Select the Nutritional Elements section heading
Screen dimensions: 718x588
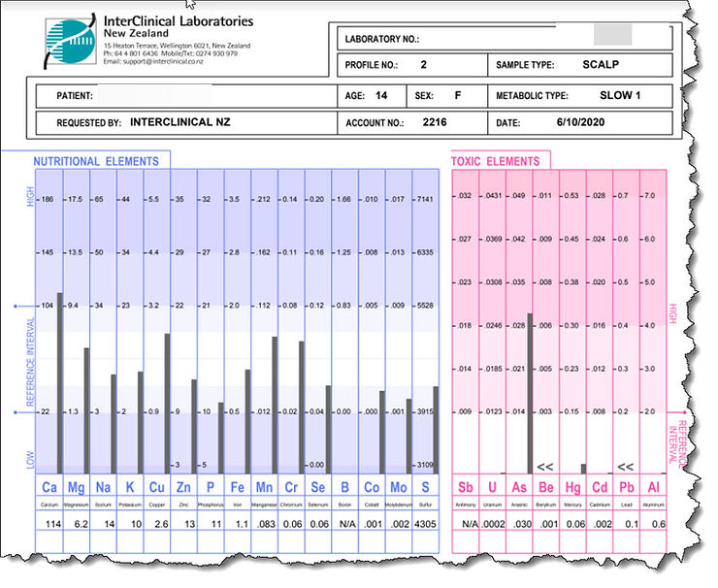pyautogui.click(x=95, y=160)
